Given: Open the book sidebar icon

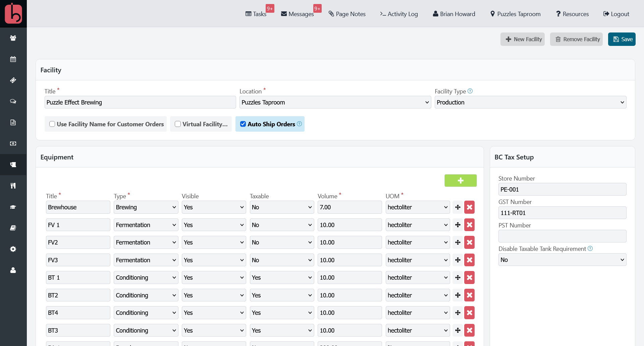Looking at the screenshot, I should point(13,228).
